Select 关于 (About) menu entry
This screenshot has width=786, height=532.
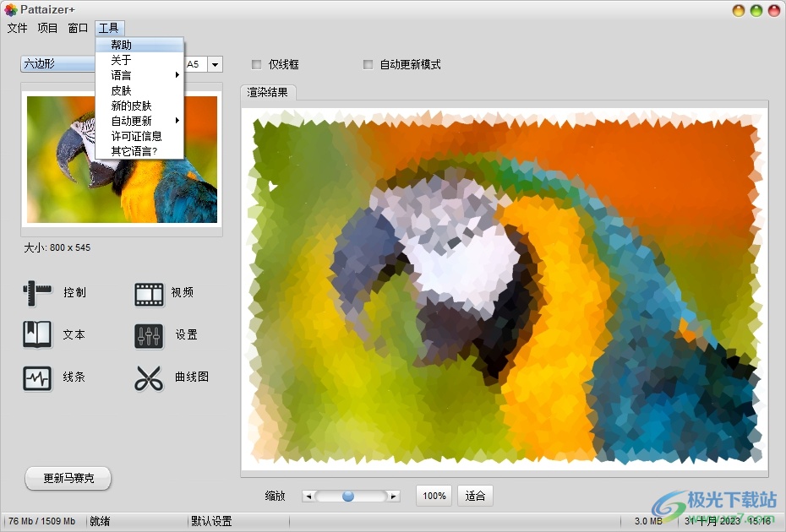139,60
